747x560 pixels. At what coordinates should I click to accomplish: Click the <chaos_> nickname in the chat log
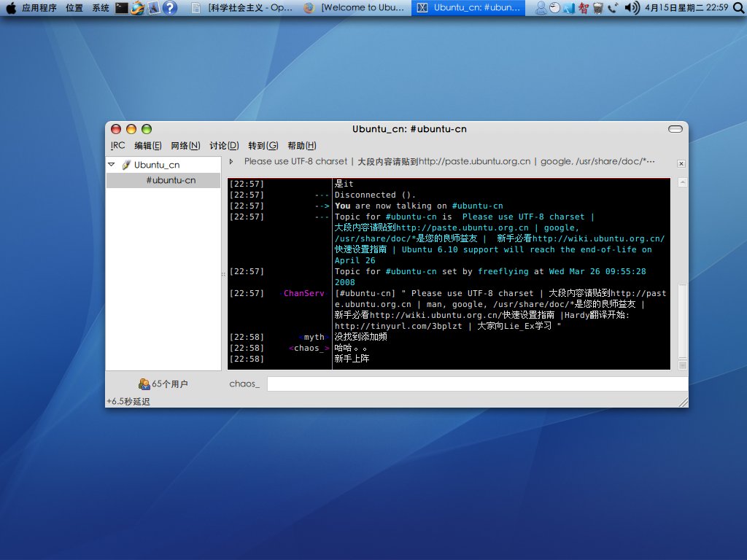point(309,348)
